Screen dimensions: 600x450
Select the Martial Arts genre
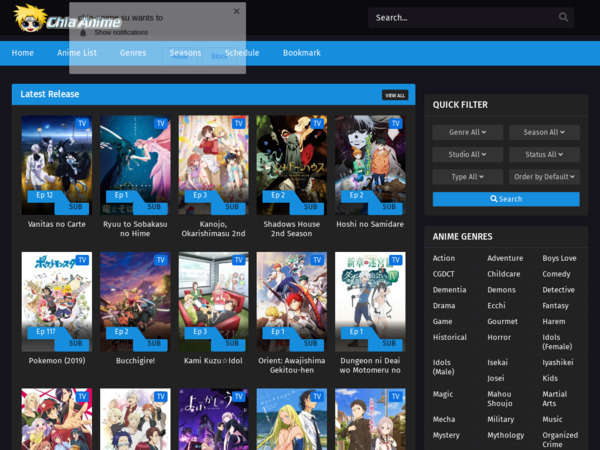554,399
